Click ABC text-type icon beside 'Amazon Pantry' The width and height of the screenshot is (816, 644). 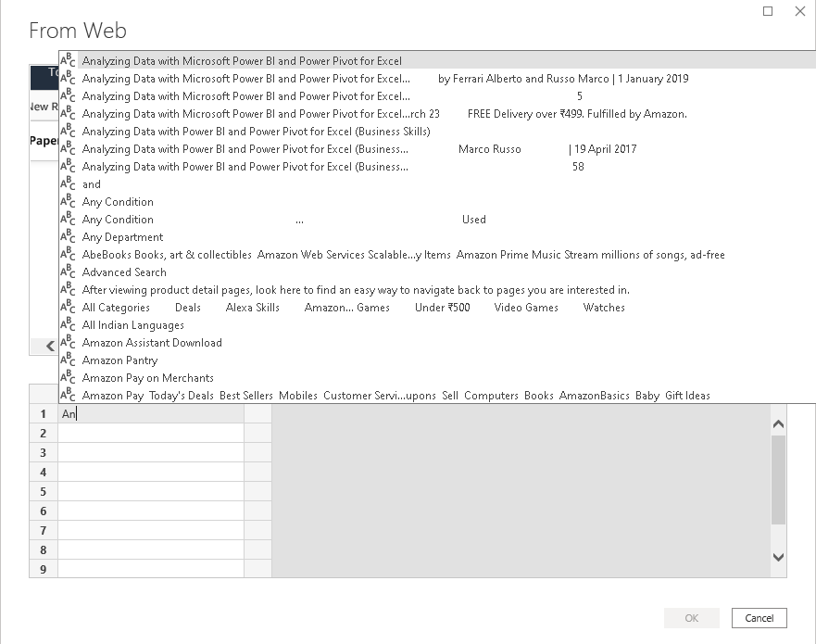tap(68, 360)
